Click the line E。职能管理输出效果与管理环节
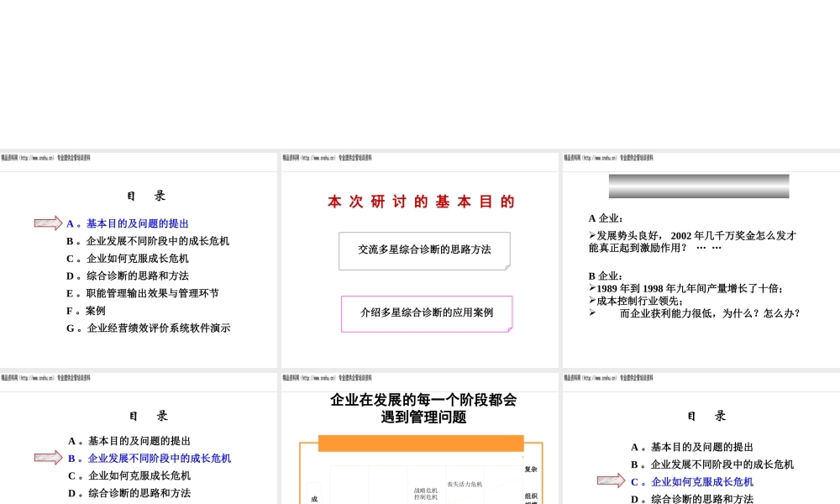This screenshot has width=840, height=504. 143,293
